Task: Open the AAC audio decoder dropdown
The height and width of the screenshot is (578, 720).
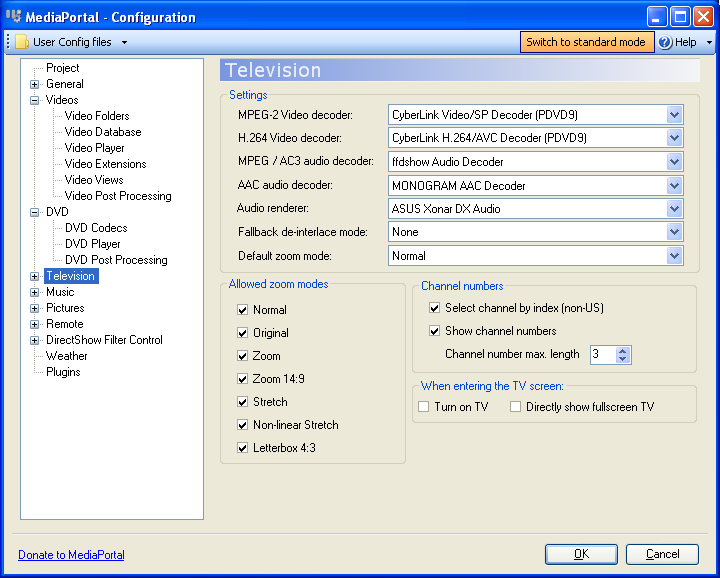Action: coord(674,185)
